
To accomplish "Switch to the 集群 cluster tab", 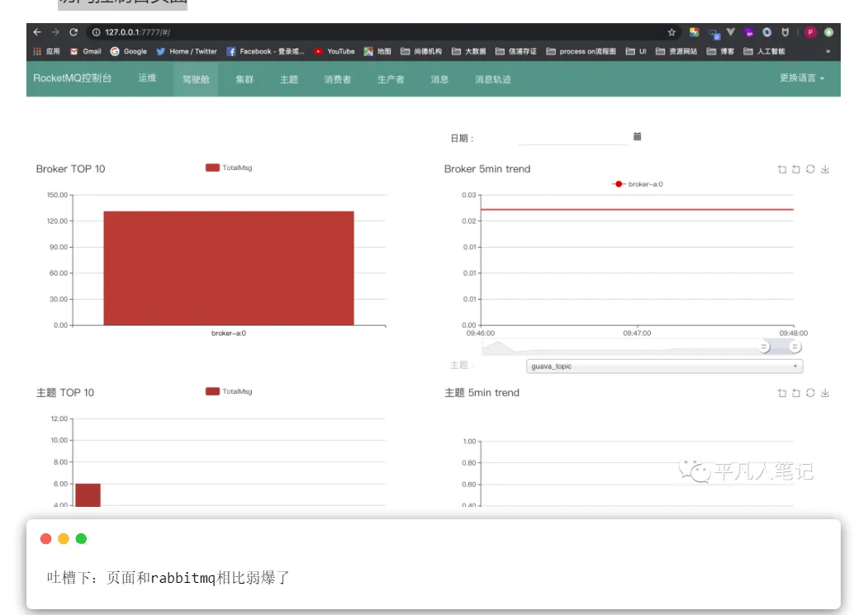I will click(244, 79).
